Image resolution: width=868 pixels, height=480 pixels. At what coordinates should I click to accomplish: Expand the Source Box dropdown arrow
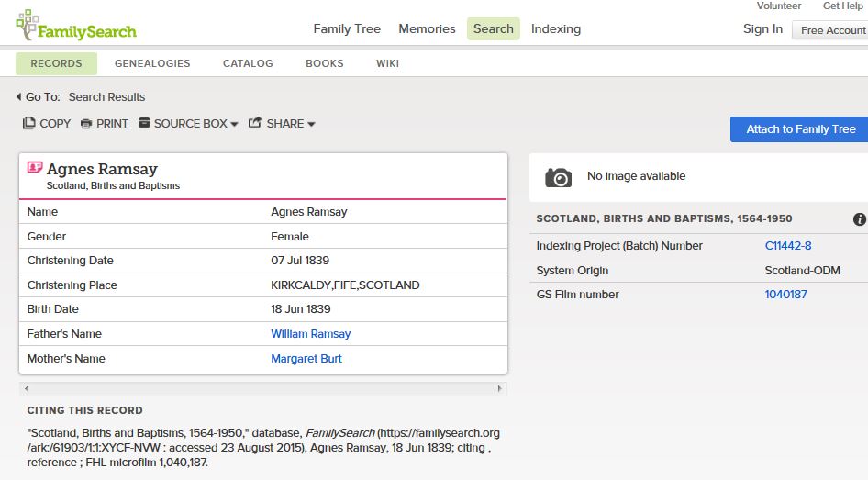(234, 125)
